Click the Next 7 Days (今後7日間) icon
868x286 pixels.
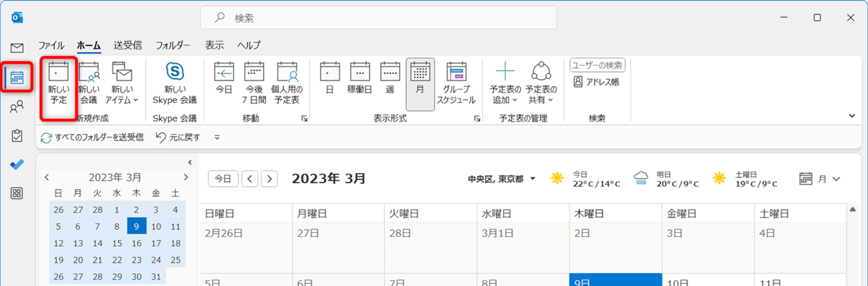pyautogui.click(x=254, y=83)
